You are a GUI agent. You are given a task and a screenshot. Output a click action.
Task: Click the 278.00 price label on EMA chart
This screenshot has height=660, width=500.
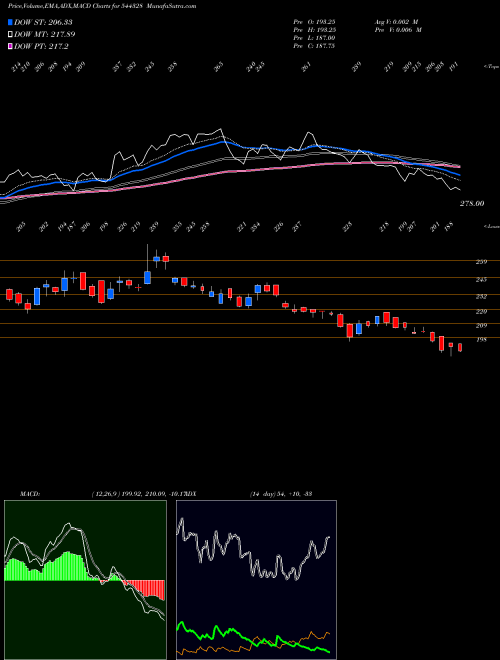[472, 204]
